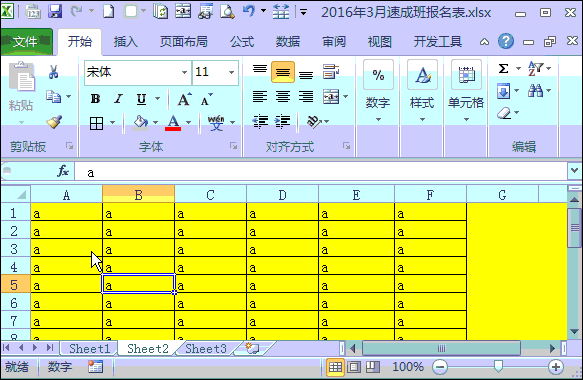The width and height of the screenshot is (583, 380).
Task: Click the Cut scissors icon
Action: click(x=53, y=71)
